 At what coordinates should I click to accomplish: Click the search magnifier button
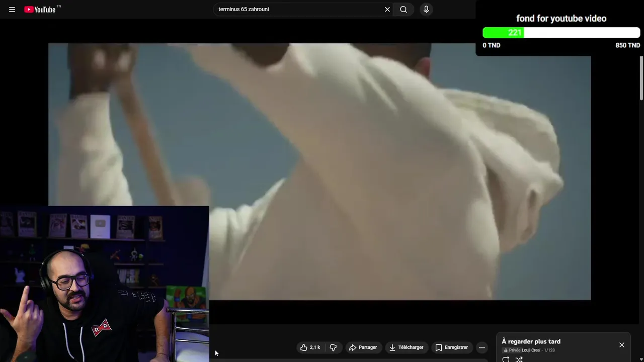[404, 9]
